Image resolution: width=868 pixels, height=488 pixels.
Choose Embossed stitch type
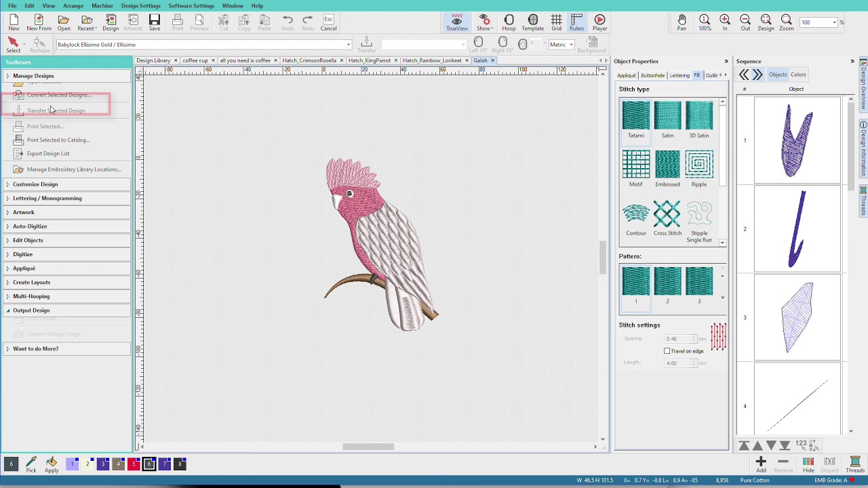pyautogui.click(x=667, y=169)
